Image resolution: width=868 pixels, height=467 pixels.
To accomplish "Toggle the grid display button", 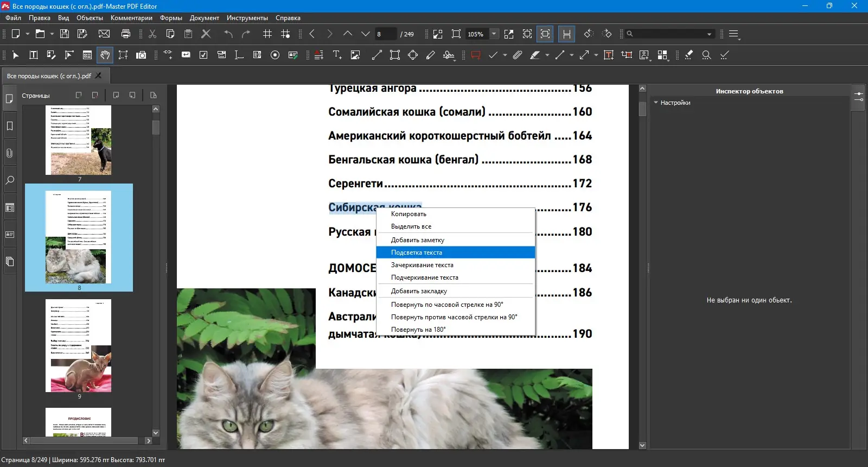I will click(x=267, y=34).
